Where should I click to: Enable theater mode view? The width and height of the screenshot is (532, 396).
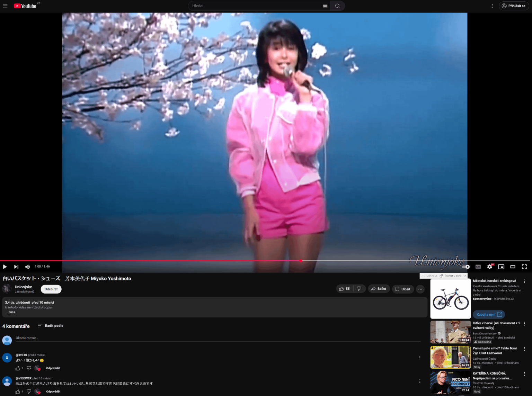[513, 267]
